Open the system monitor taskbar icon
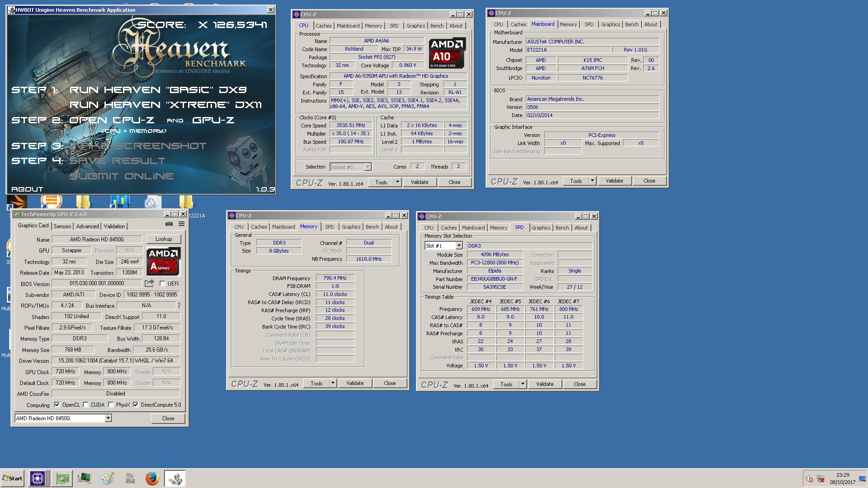Image resolution: width=868 pixels, height=488 pixels. click(85, 479)
